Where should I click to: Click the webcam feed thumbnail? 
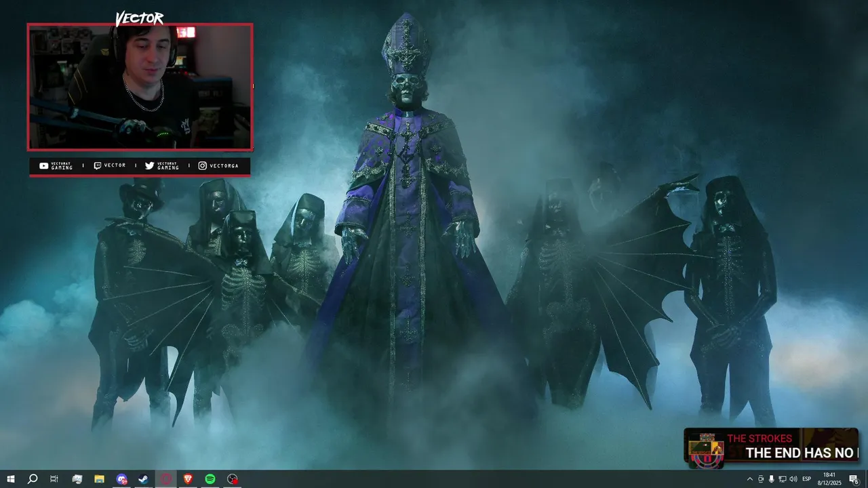(x=140, y=87)
